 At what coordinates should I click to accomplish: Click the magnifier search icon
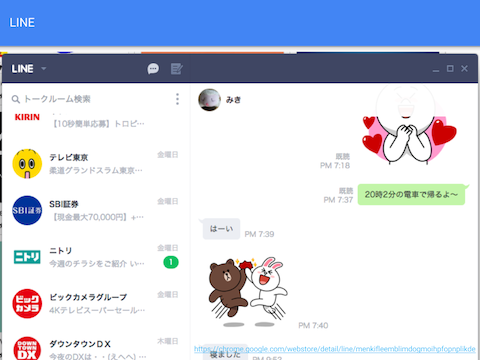[16, 99]
